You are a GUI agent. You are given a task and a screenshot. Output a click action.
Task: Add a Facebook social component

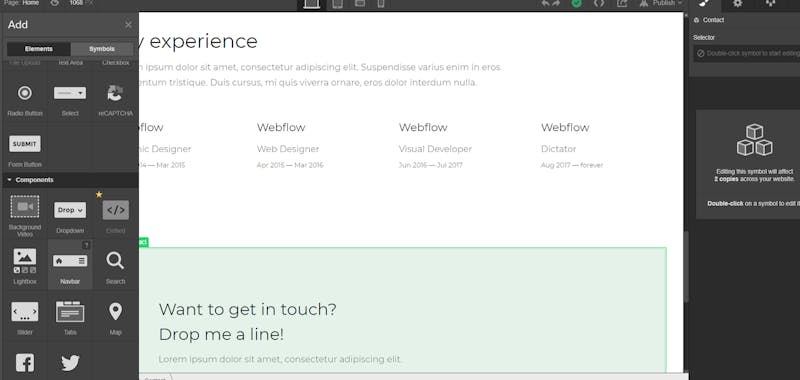24,362
